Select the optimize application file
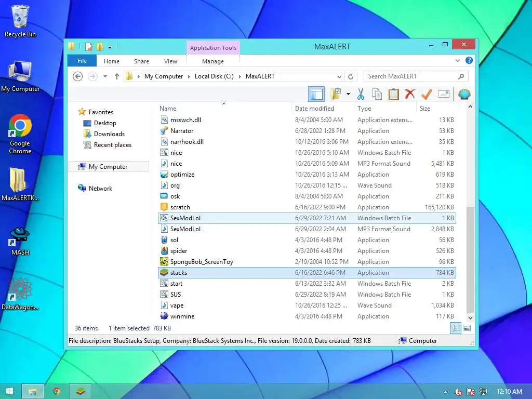 (307, 175)
